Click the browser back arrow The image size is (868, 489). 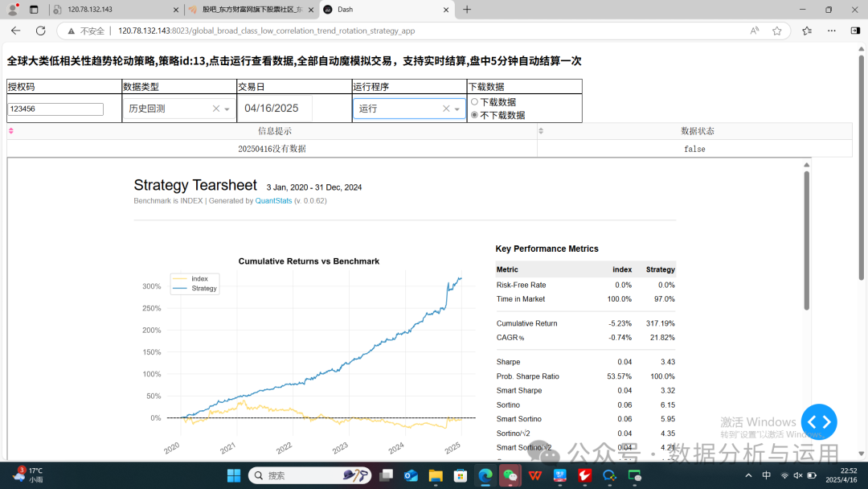click(x=15, y=31)
